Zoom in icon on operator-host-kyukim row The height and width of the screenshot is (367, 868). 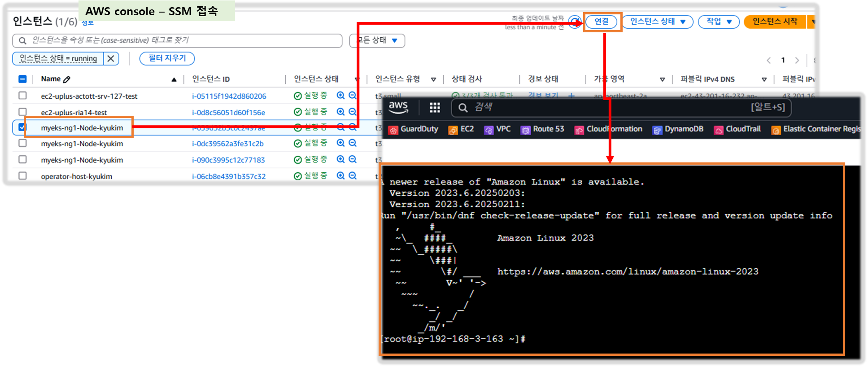coord(341,175)
